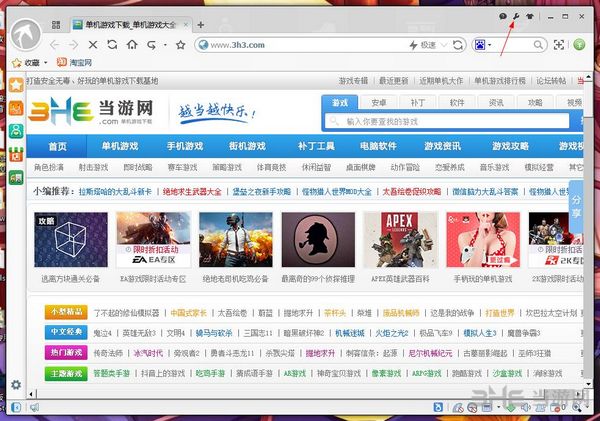Go back to the previous page
This screenshot has width=600, height=421.
point(54,45)
